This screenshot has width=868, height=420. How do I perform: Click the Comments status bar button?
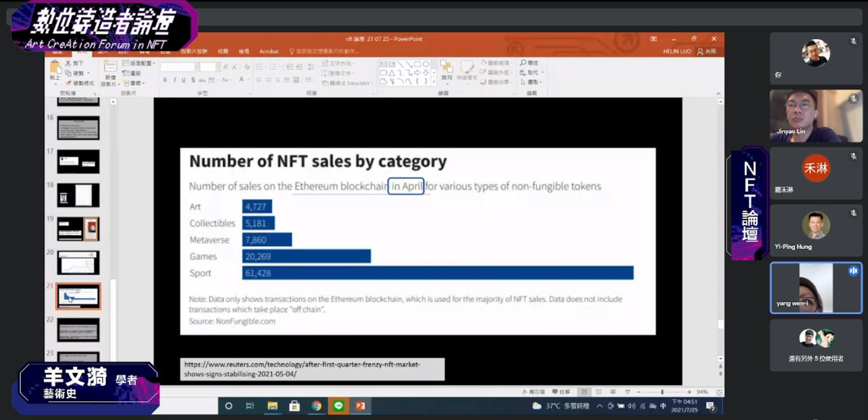(x=561, y=392)
